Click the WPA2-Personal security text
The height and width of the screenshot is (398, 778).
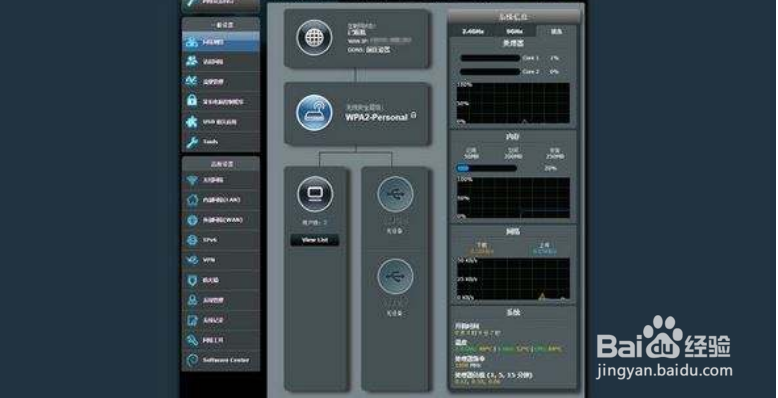point(377,118)
